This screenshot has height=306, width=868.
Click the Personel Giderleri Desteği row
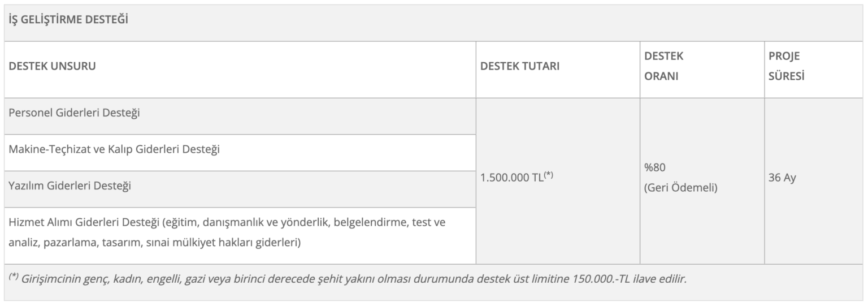[75, 113]
